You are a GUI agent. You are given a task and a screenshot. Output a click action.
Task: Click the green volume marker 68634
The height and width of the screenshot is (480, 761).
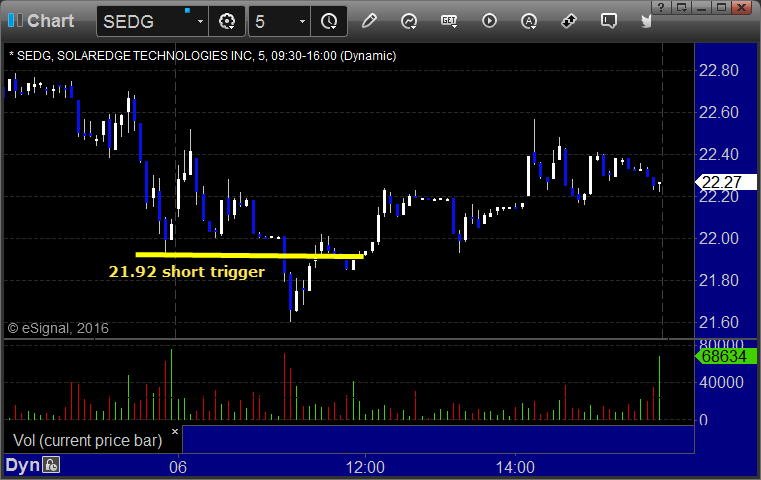point(726,356)
